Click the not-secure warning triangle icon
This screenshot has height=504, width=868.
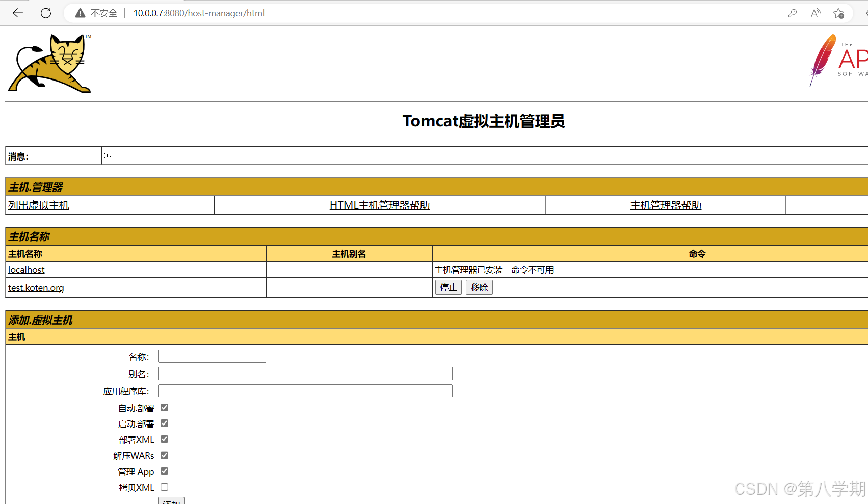tap(80, 13)
